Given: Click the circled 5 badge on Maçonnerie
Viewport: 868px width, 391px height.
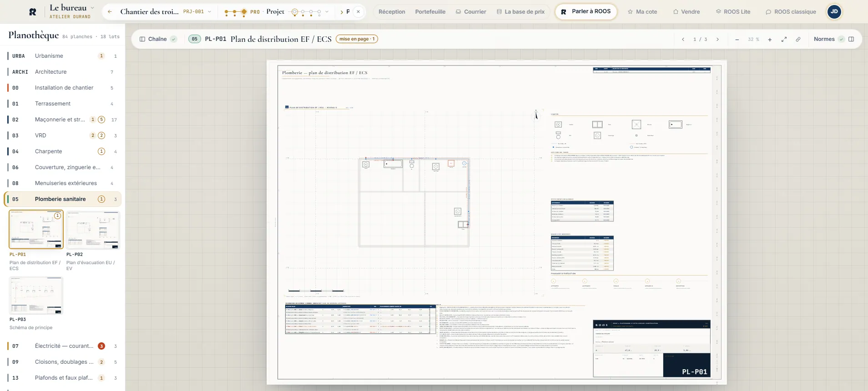Looking at the screenshot, I should (x=101, y=120).
